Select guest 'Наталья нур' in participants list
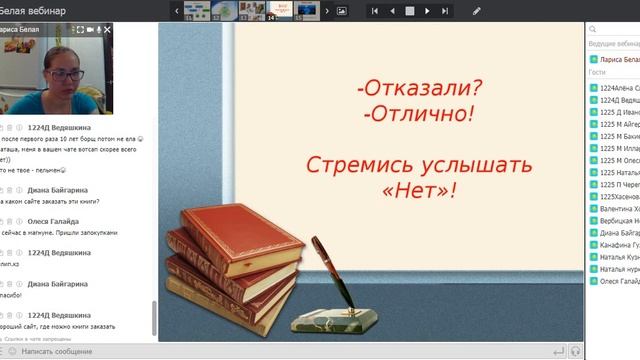The image size is (640, 360). [x=615, y=269]
